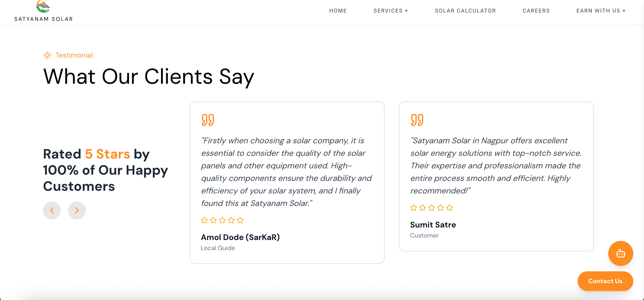Click the sun icon beside Testimonial
Screen dimensions: 644x300
point(47,55)
